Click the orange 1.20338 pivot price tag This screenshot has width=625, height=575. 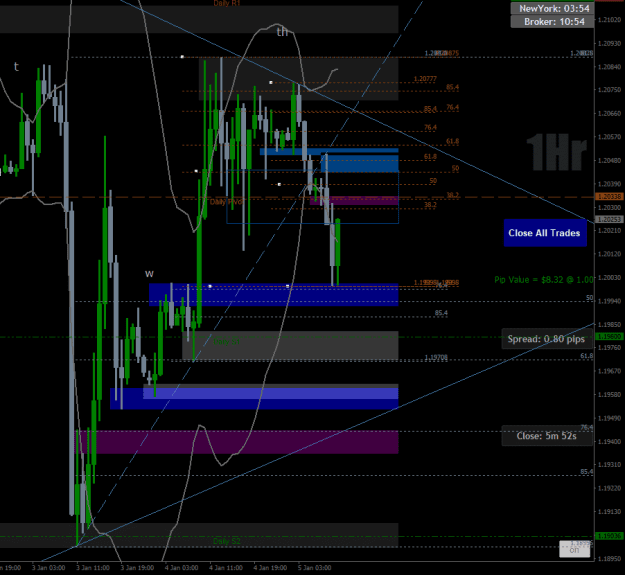(x=609, y=196)
